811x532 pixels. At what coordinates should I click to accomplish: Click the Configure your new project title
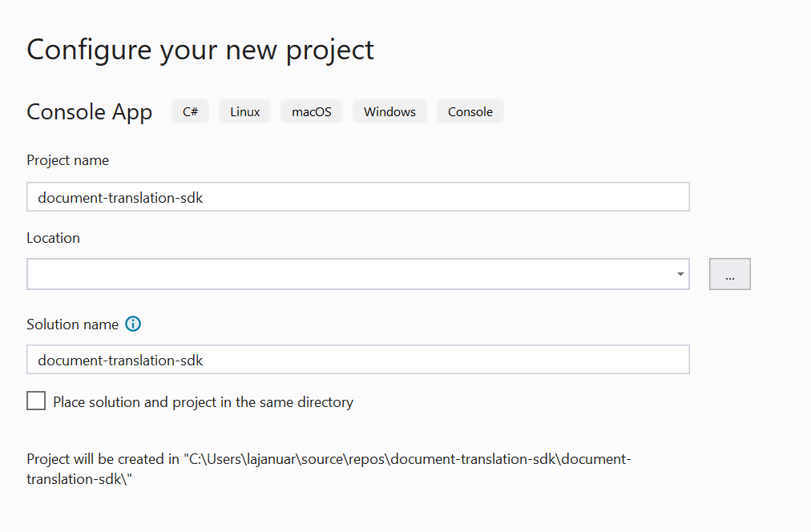(200, 50)
